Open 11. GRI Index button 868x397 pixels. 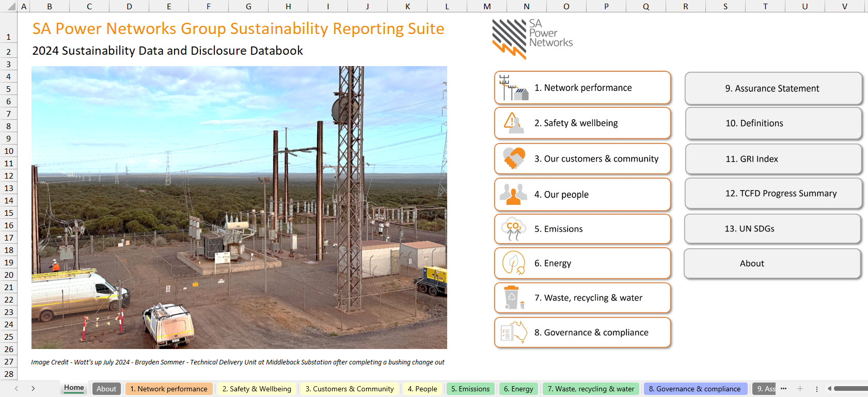click(x=774, y=159)
